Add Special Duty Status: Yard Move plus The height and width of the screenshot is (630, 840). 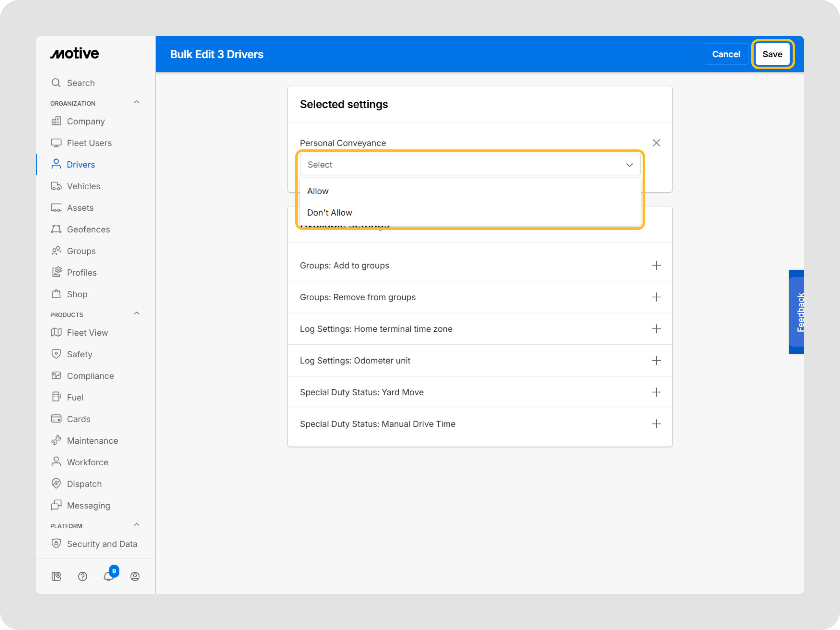pos(656,392)
